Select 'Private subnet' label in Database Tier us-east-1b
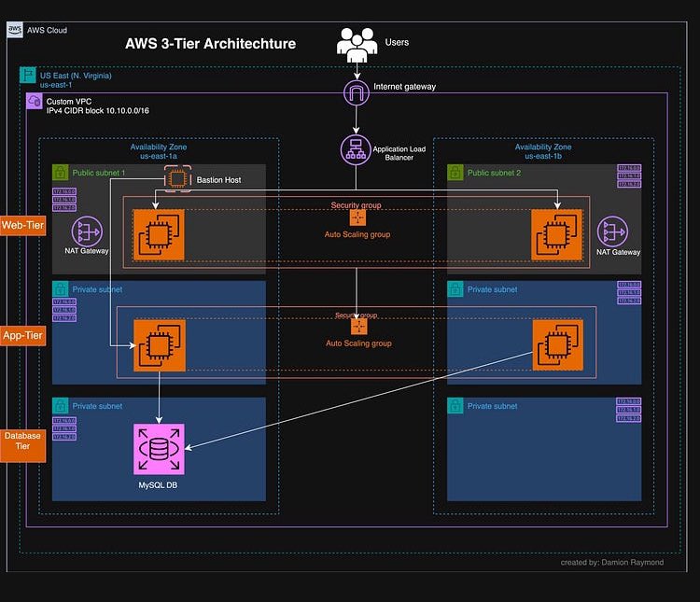Image resolution: width=700 pixels, height=602 pixels. pyautogui.click(x=493, y=406)
